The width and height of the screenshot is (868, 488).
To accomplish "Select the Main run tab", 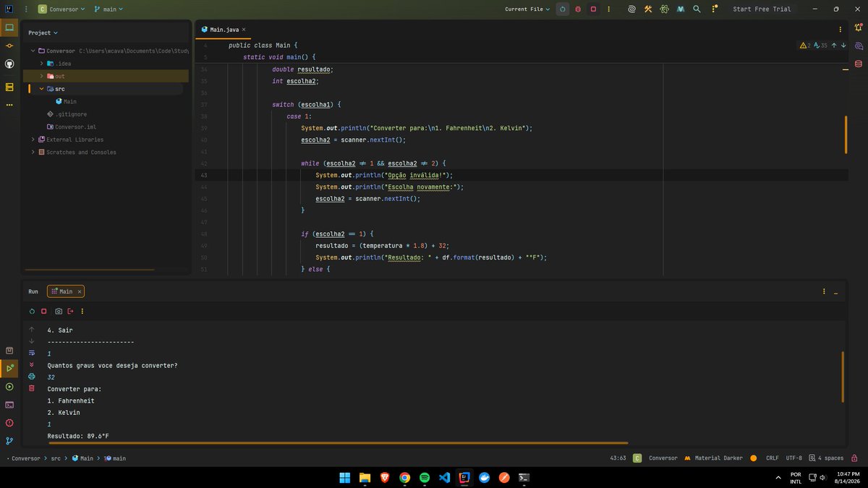I will coord(66,291).
